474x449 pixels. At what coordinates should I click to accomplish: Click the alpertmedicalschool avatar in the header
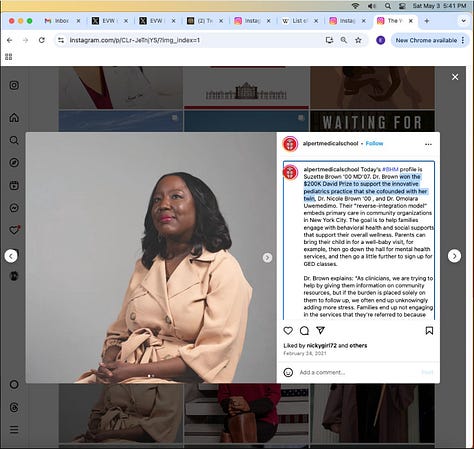point(290,144)
